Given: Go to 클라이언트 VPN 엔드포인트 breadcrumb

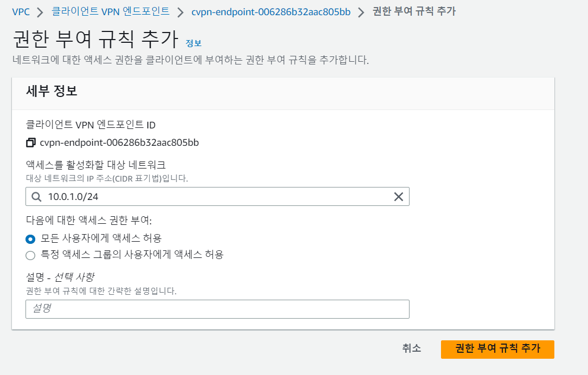Looking at the screenshot, I should [x=110, y=11].
